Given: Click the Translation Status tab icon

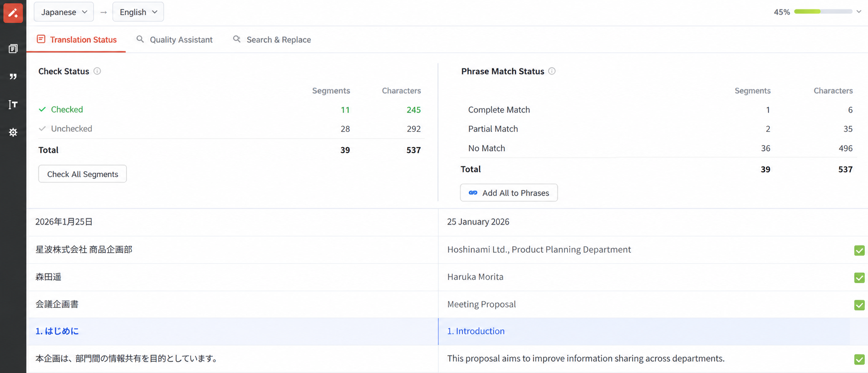Looking at the screenshot, I should [41, 39].
